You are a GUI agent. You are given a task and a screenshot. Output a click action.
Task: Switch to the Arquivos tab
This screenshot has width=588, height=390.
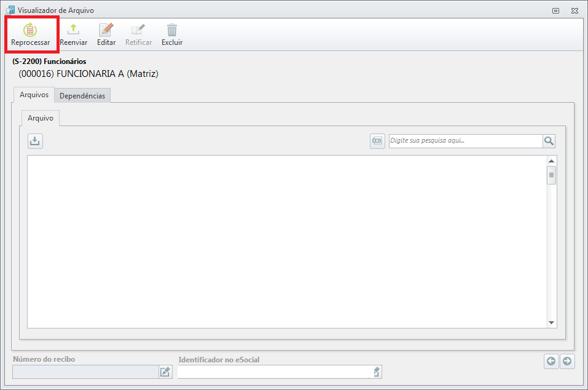(x=34, y=95)
